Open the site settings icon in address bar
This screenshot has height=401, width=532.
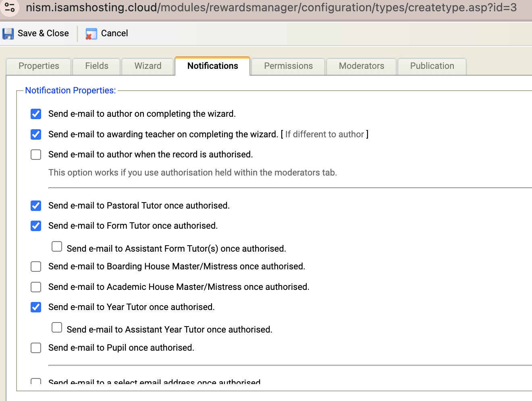(10, 7)
